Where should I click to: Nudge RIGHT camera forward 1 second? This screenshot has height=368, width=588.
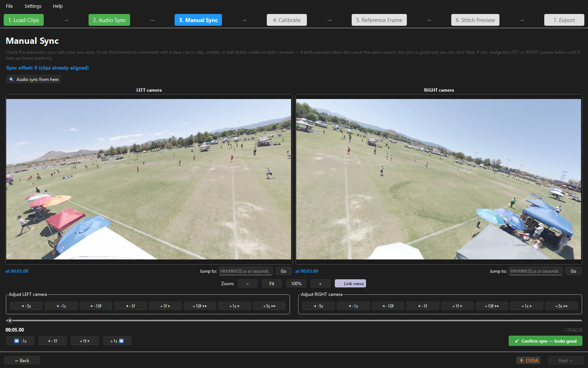(x=527, y=306)
